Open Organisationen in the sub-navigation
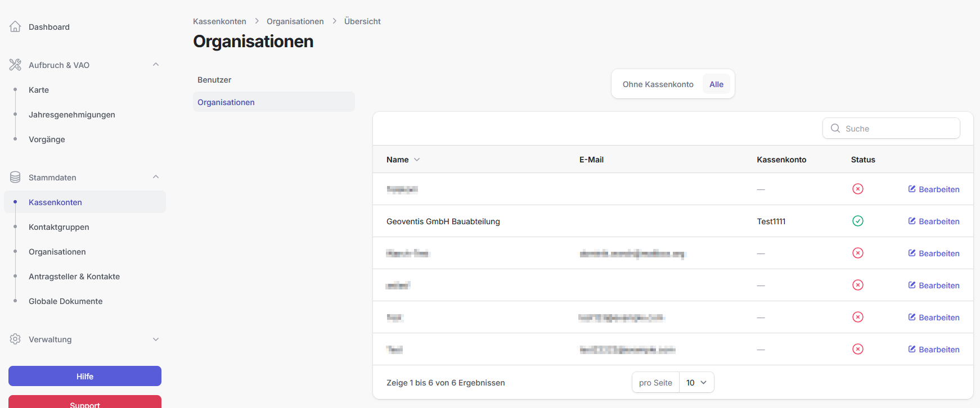This screenshot has height=408, width=980. [x=273, y=102]
